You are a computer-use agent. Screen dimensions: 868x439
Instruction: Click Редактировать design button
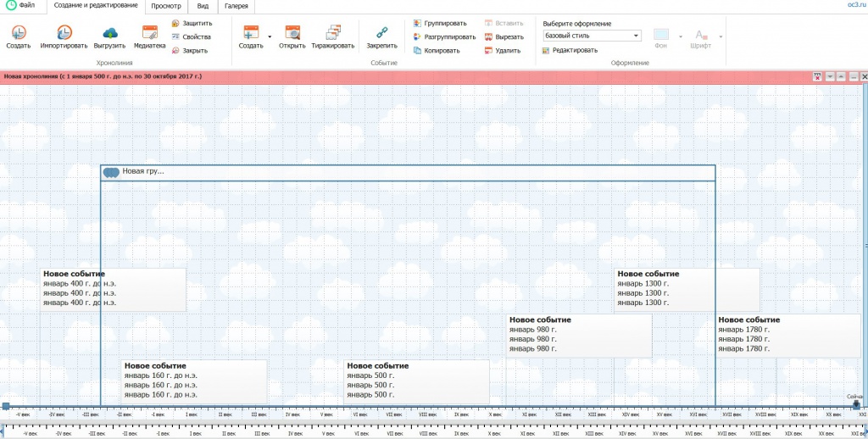pos(570,50)
